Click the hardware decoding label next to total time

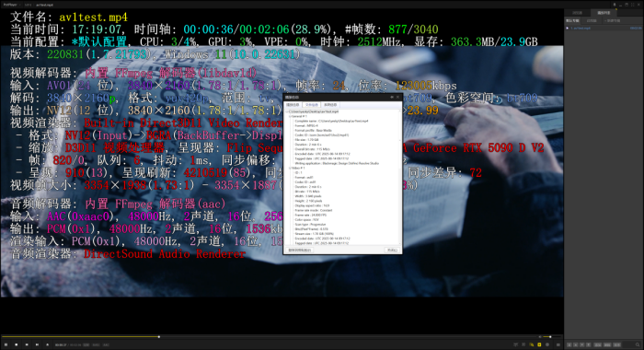coord(86,345)
